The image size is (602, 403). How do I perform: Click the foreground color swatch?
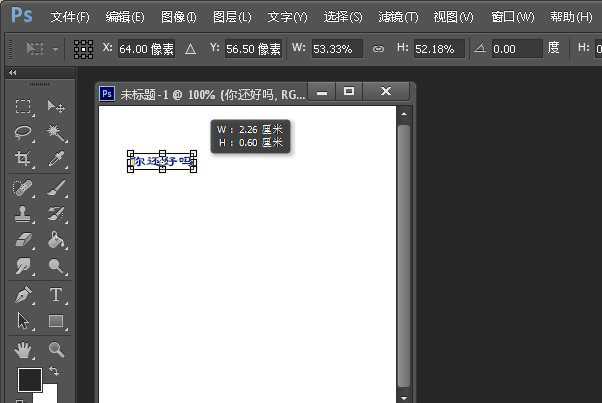pos(29,379)
